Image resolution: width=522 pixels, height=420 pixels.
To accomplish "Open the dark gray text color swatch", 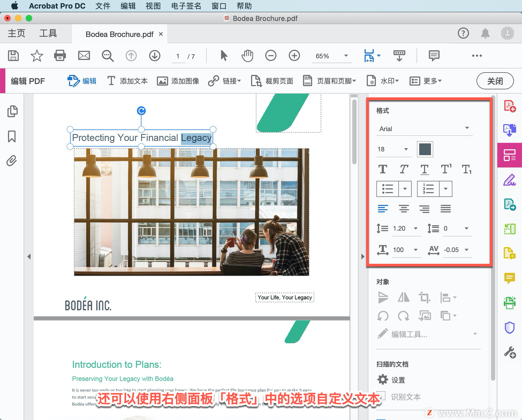I will point(425,149).
